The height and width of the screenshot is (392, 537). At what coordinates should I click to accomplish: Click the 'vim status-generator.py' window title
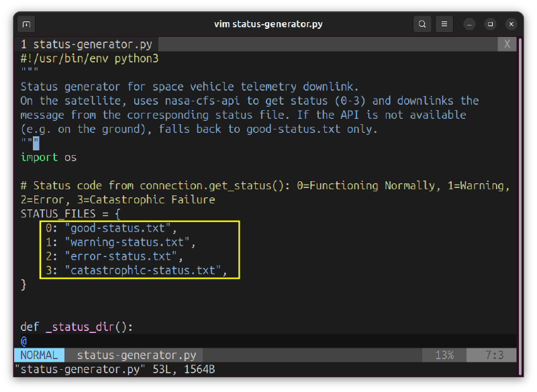[268, 24]
